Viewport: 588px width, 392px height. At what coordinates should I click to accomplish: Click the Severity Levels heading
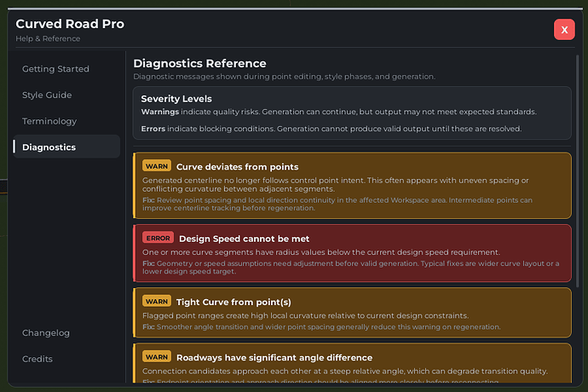176,99
